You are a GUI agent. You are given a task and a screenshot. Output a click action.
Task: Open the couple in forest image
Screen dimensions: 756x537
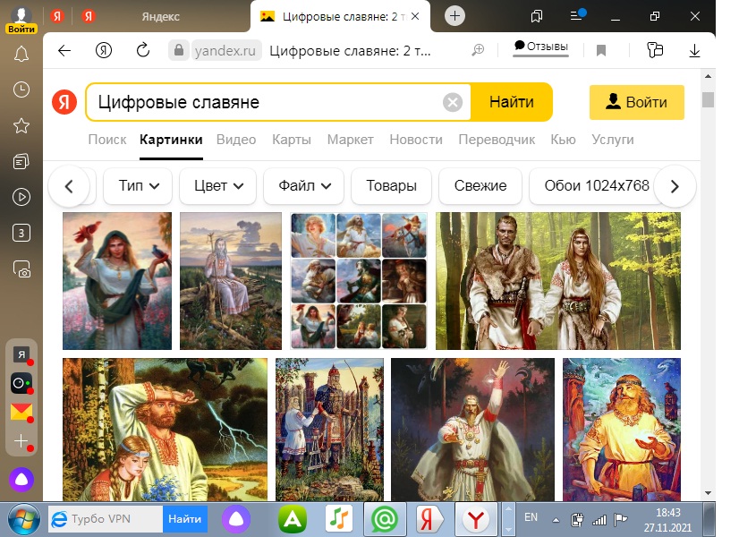coord(558,281)
